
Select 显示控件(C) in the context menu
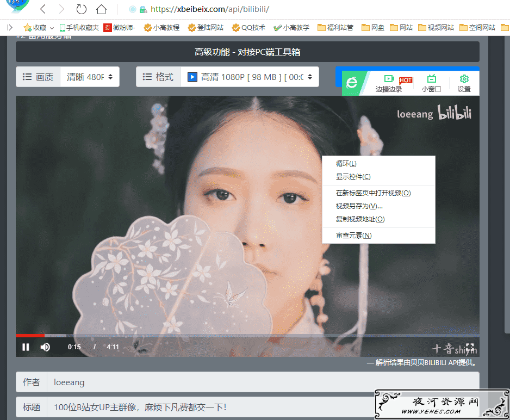click(x=378, y=177)
